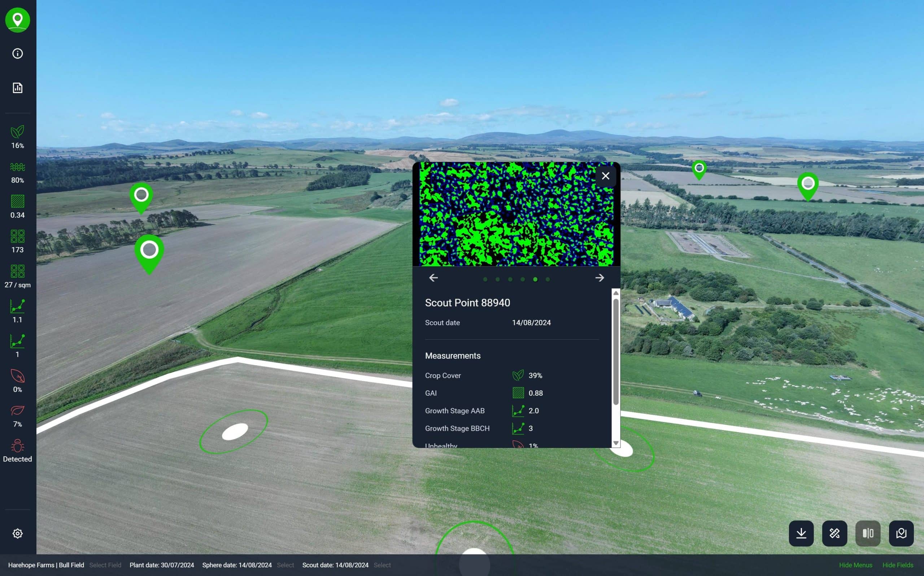
Task: Click the download button
Action: [801, 533]
